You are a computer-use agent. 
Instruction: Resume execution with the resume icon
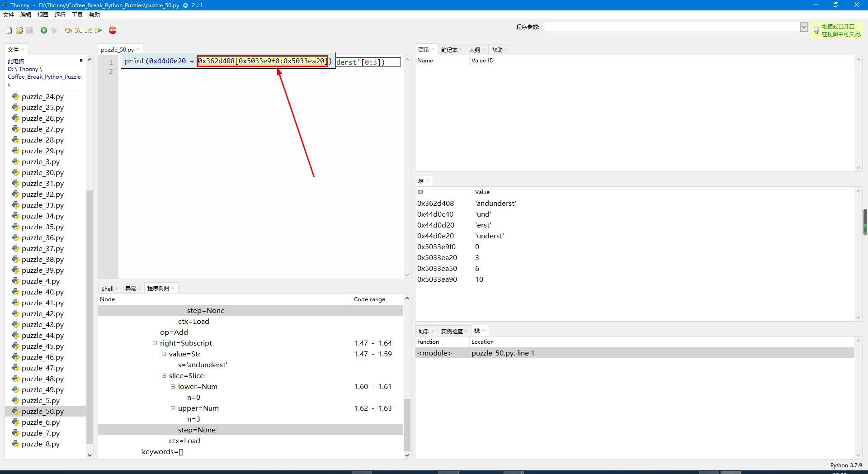98,30
